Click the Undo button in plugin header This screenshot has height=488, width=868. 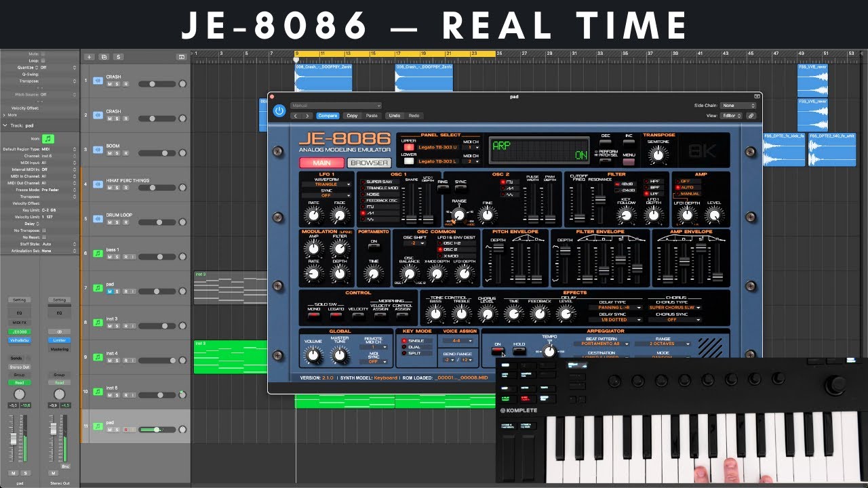(395, 116)
